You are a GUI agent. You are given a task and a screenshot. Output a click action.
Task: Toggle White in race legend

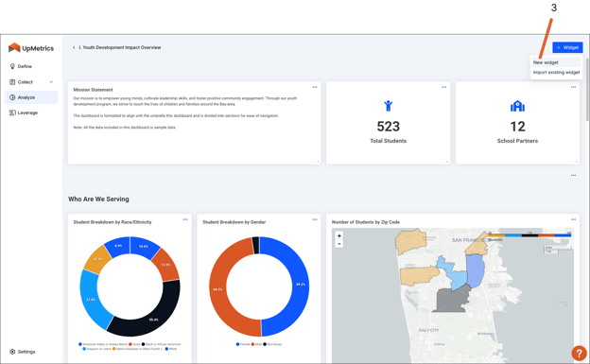[171, 349]
